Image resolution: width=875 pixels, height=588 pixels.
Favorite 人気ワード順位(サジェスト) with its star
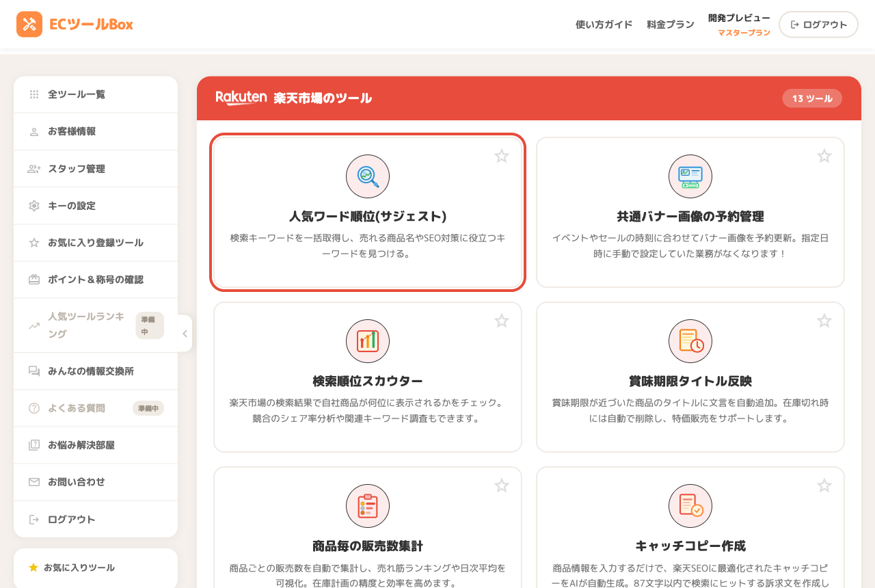(502, 156)
